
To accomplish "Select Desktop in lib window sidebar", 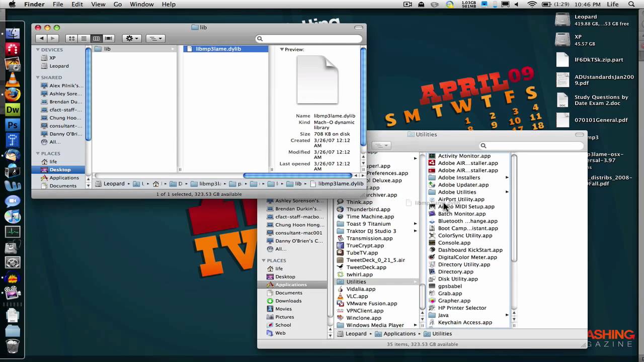I will 60,169.
